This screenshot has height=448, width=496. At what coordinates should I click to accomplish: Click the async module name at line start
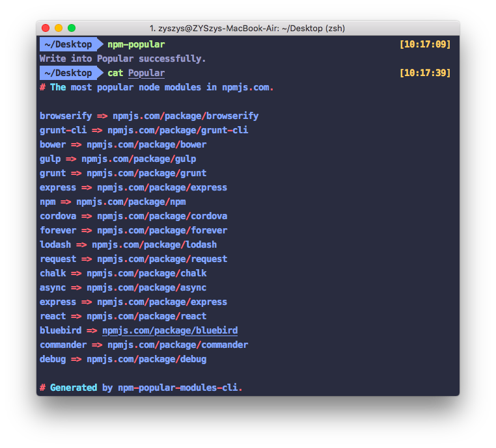(x=53, y=288)
